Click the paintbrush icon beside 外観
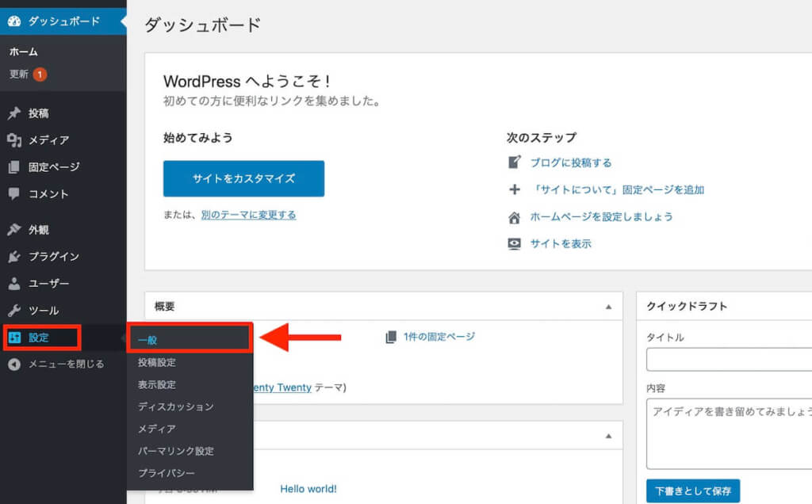The image size is (812, 504). (x=14, y=229)
